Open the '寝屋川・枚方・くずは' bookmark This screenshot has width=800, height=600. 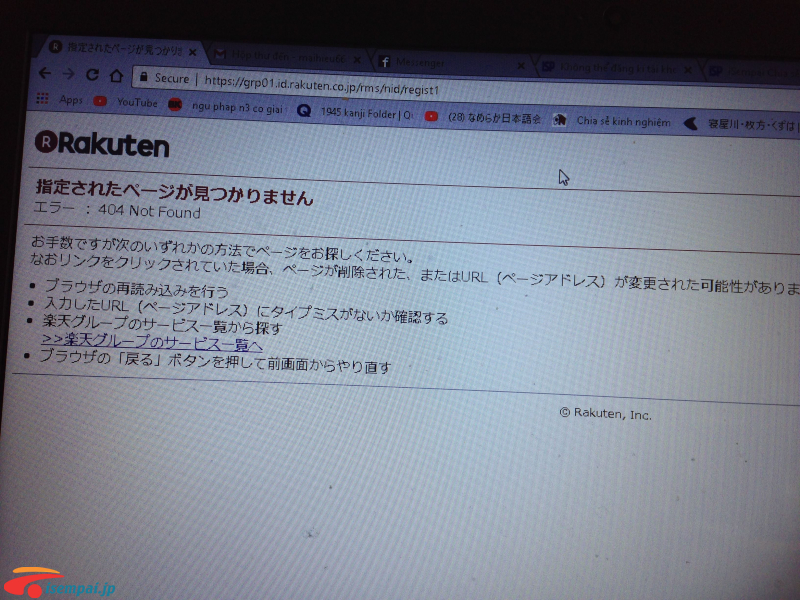coord(740,124)
